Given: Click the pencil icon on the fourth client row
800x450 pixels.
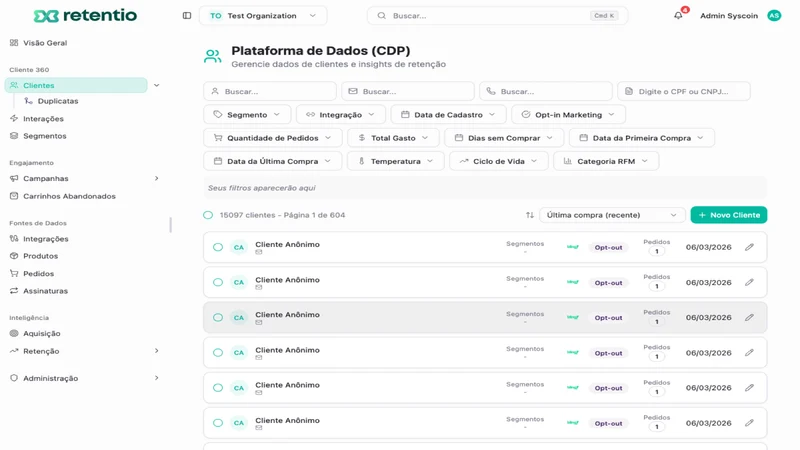Looking at the screenshot, I should pyautogui.click(x=749, y=353).
